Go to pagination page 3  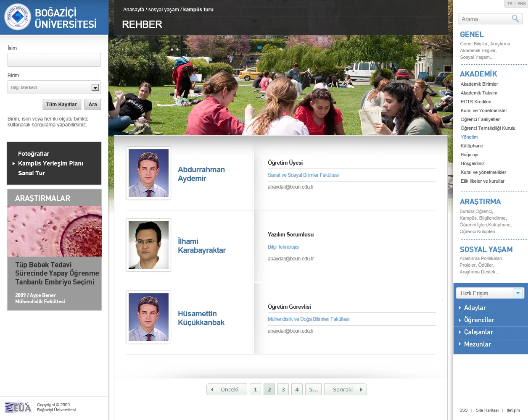(x=283, y=389)
